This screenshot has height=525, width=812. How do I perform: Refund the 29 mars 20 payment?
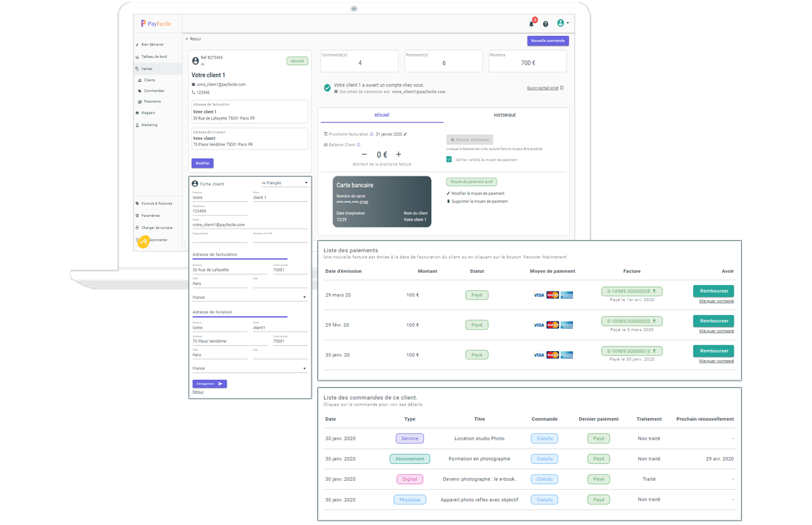click(x=713, y=291)
